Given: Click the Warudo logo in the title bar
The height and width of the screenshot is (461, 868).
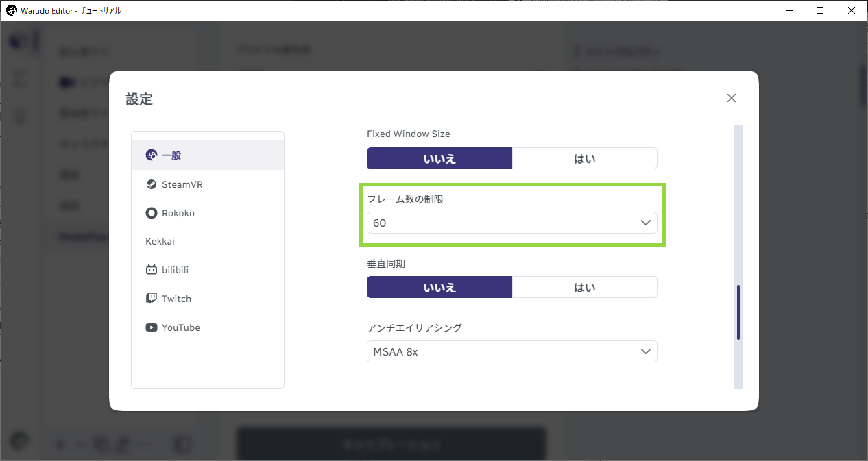Looking at the screenshot, I should 11,10.
